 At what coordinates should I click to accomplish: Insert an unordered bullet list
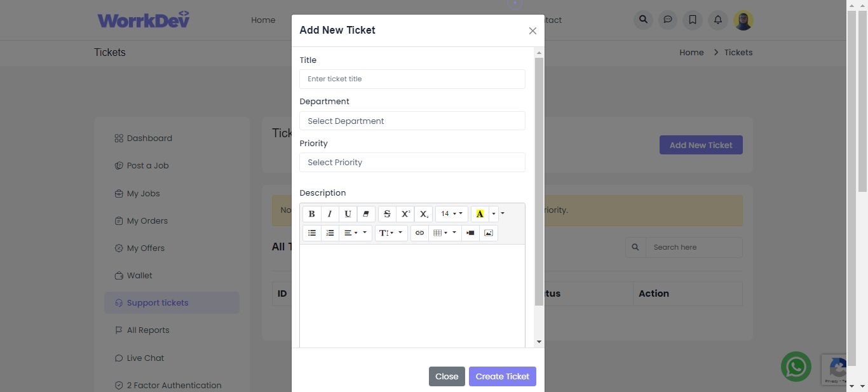312,233
